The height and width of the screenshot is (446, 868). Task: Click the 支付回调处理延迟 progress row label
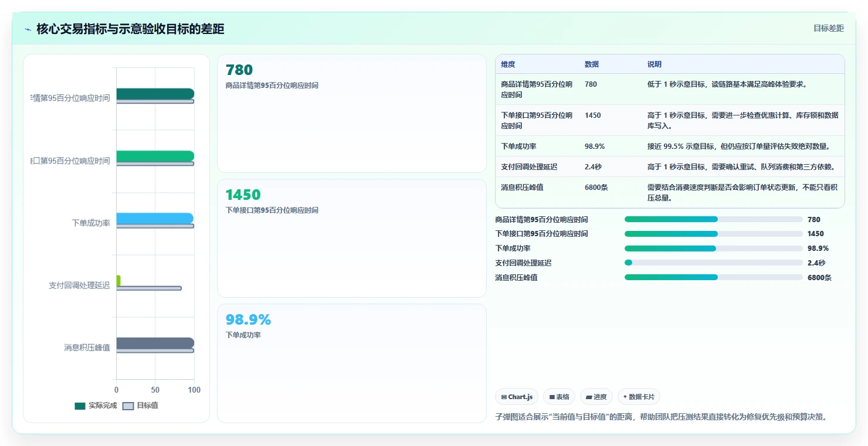point(523,263)
